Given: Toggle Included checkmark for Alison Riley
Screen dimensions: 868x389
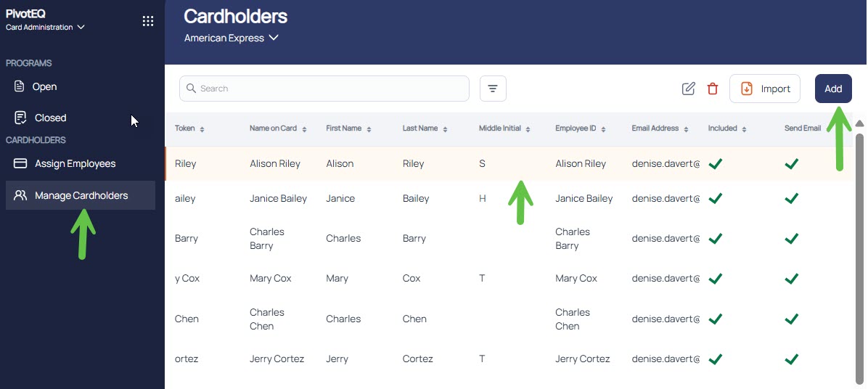Looking at the screenshot, I should (716, 164).
